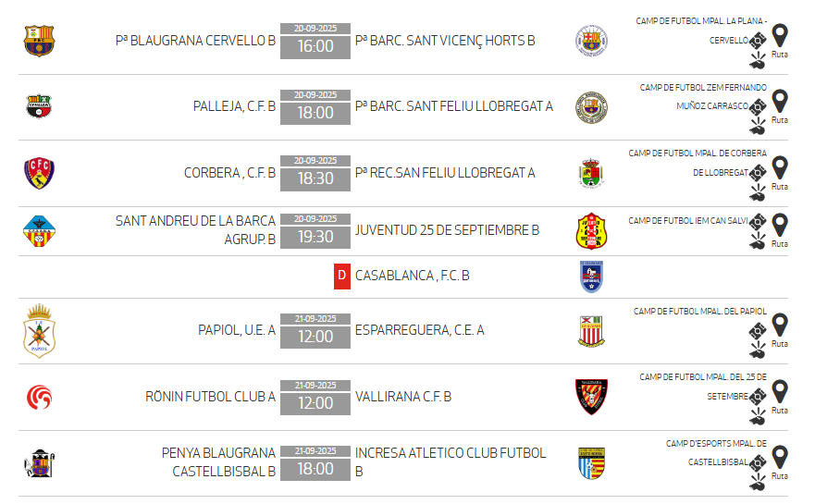
Task: Click venue name Camp de Futbol Mpal. del Papiol
Action: [x=699, y=312]
